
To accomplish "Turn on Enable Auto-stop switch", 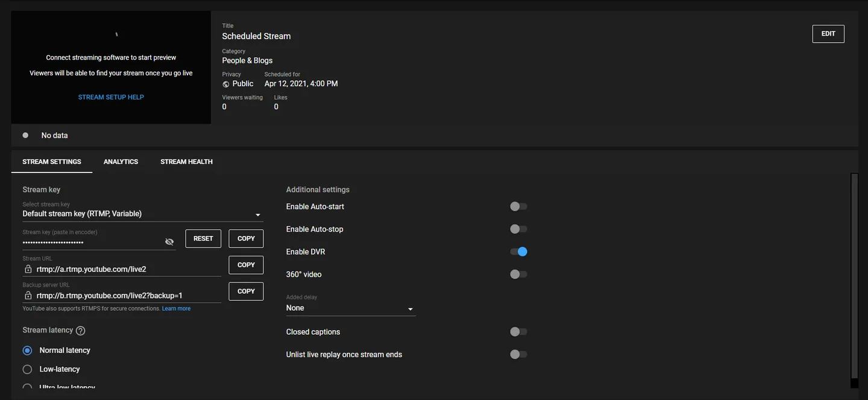I will coord(518,229).
